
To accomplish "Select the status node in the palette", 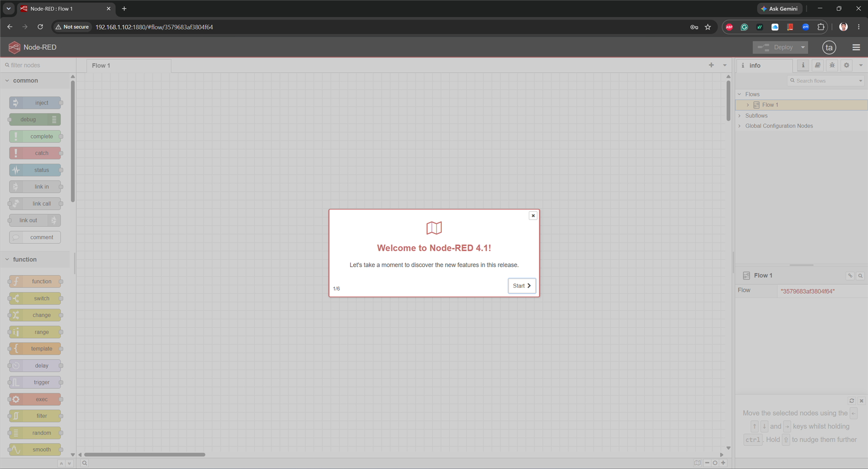I will (35, 170).
